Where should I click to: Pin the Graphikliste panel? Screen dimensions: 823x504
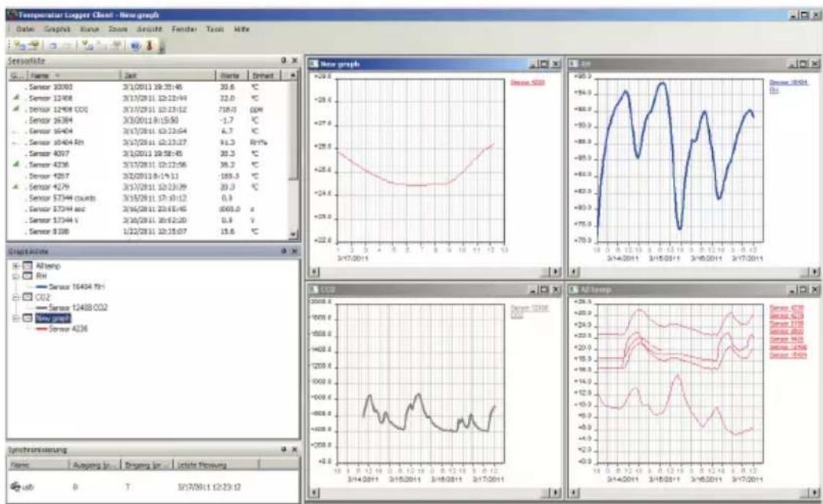pos(284,252)
